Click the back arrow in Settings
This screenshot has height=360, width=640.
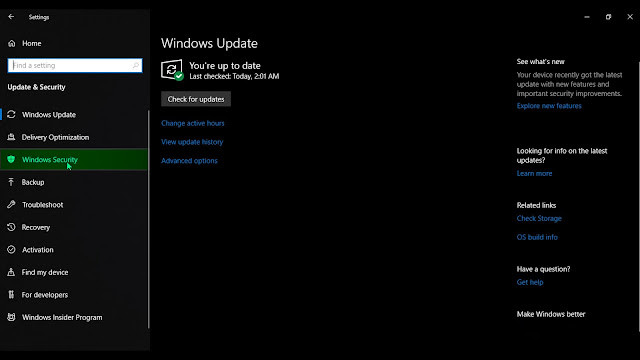pos(11,17)
